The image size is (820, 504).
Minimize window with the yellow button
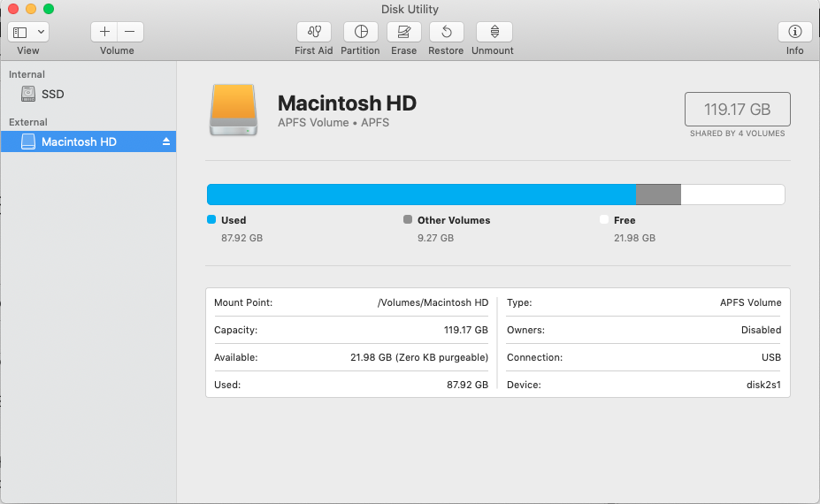click(31, 9)
